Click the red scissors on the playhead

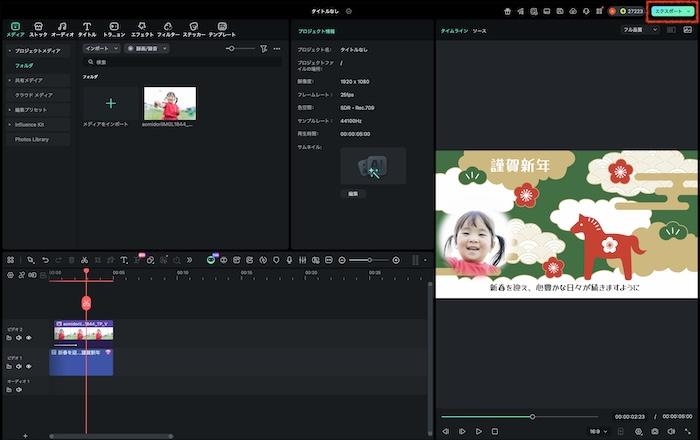tap(86, 303)
